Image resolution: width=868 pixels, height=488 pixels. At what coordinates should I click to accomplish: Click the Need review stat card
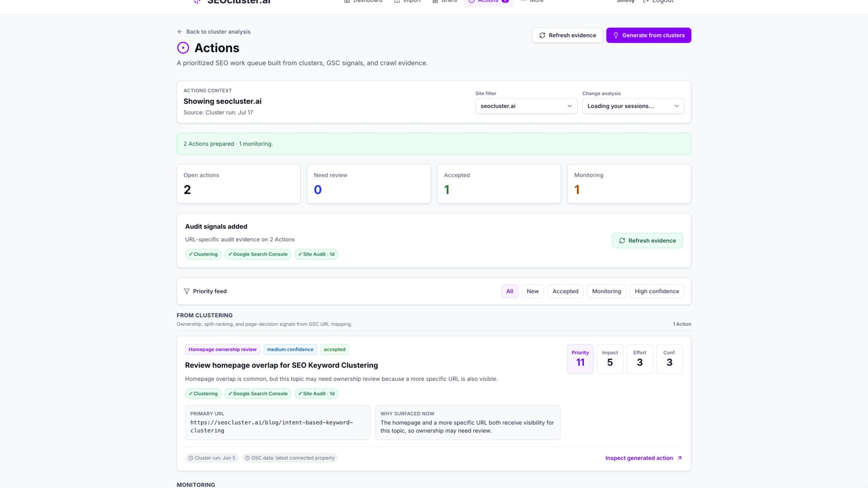click(x=369, y=184)
